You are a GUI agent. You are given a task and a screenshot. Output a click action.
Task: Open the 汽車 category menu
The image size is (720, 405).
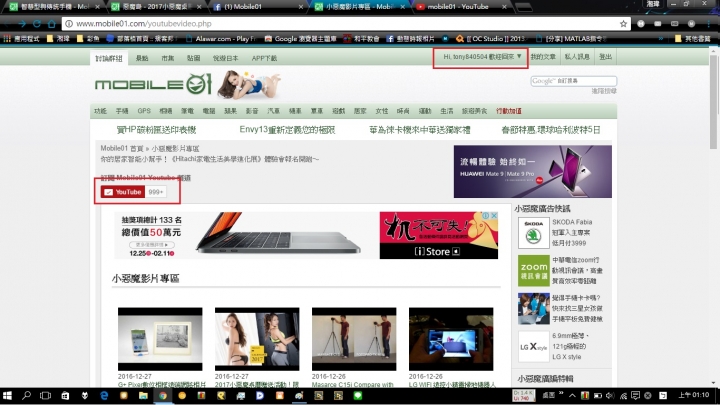[x=274, y=111]
